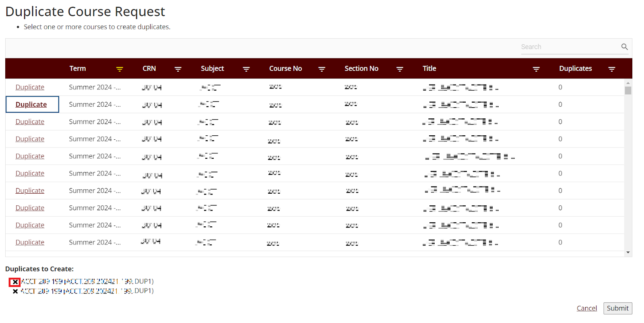Click Duplicate link in sixth row
Viewport: 644px width, 323px height.
pyautogui.click(x=30, y=174)
